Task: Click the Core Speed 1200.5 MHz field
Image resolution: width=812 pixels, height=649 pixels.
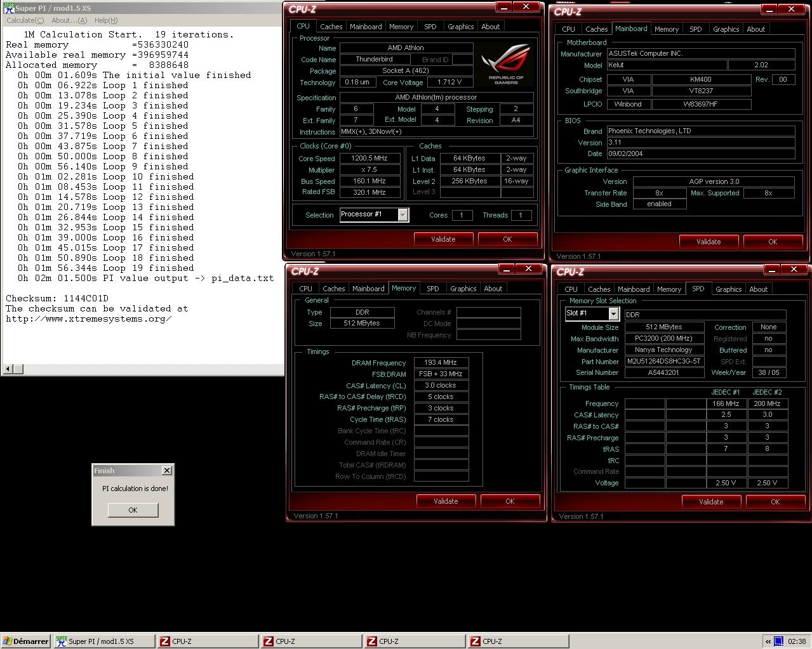Action: tap(370, 159)
